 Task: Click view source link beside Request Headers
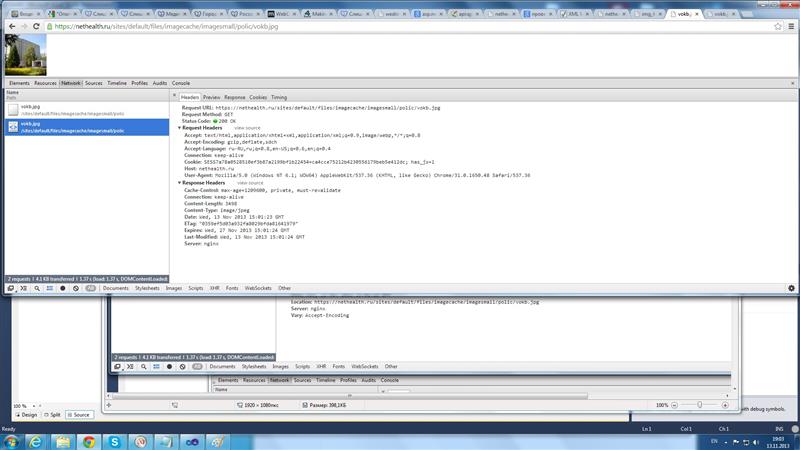pyautogui.click(x=247, y=128)
